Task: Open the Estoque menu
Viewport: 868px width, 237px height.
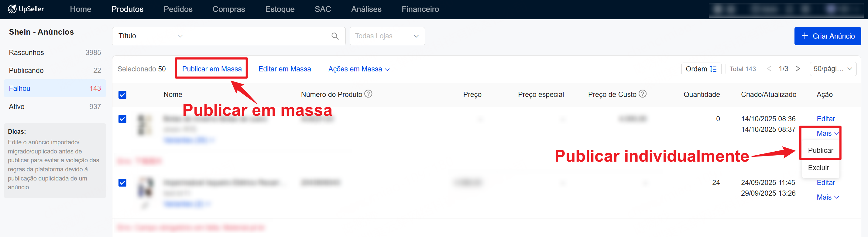Action: tap(280, 9)
